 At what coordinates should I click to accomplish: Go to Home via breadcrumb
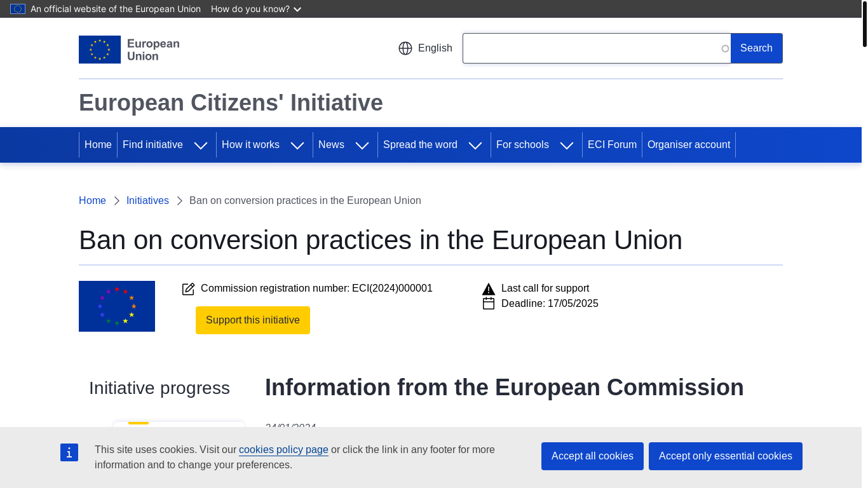click(92, 201)
